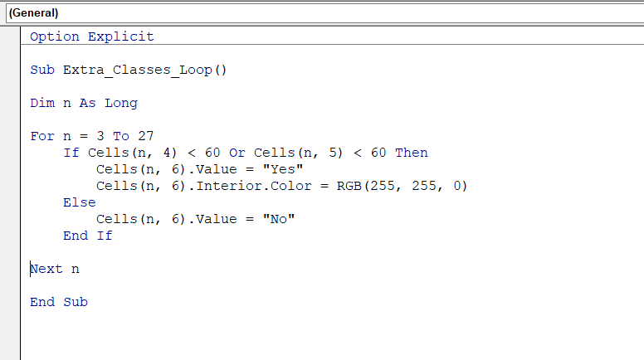Click the Sub Extra_Classes_Loop() declaration line
Image resolution: width=644 pixels, height=360 pixels.
tap(128, 70)
